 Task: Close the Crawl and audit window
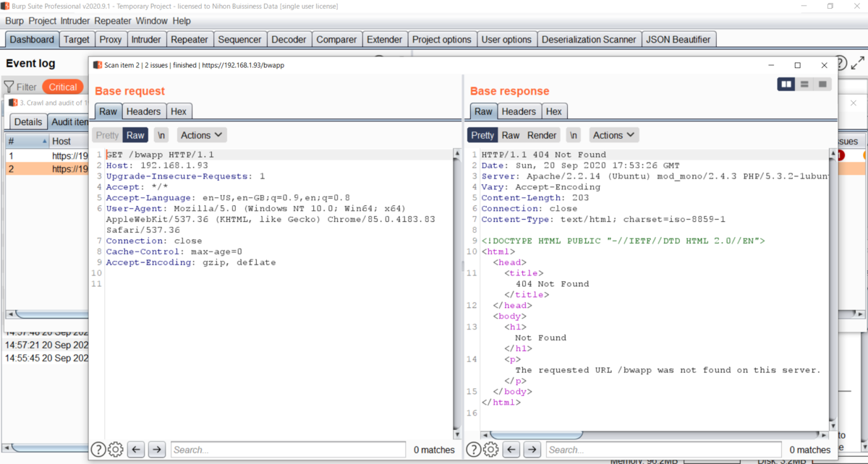[x=854, y=103]
